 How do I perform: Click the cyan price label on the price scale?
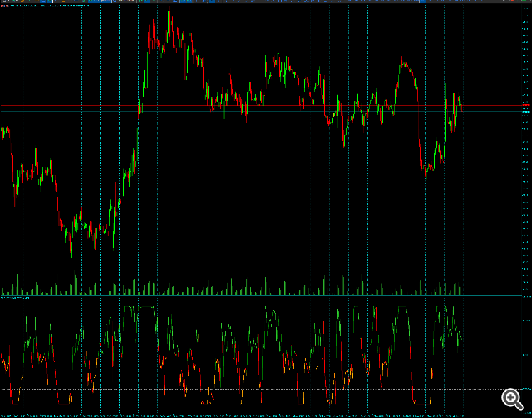(x=526, y=111)
